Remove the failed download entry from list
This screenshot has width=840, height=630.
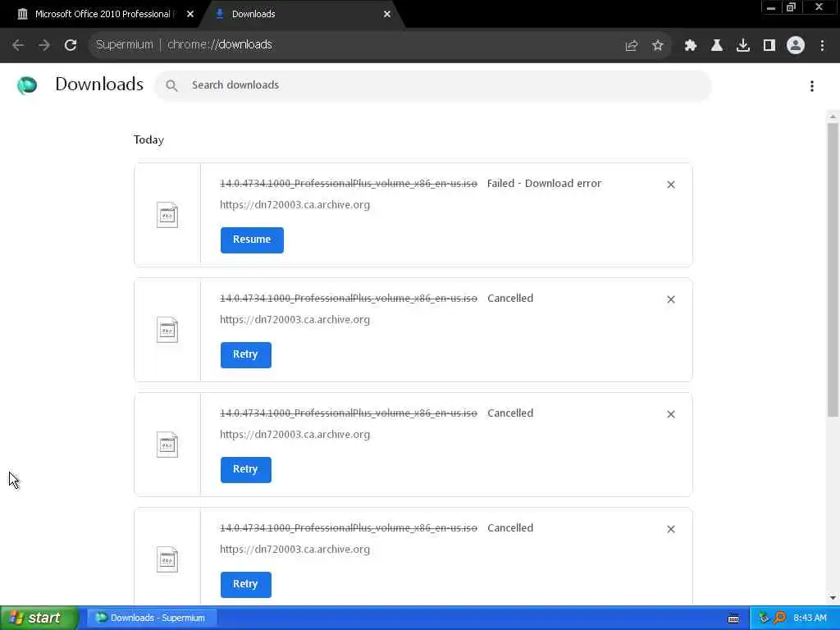pos(671,185)
